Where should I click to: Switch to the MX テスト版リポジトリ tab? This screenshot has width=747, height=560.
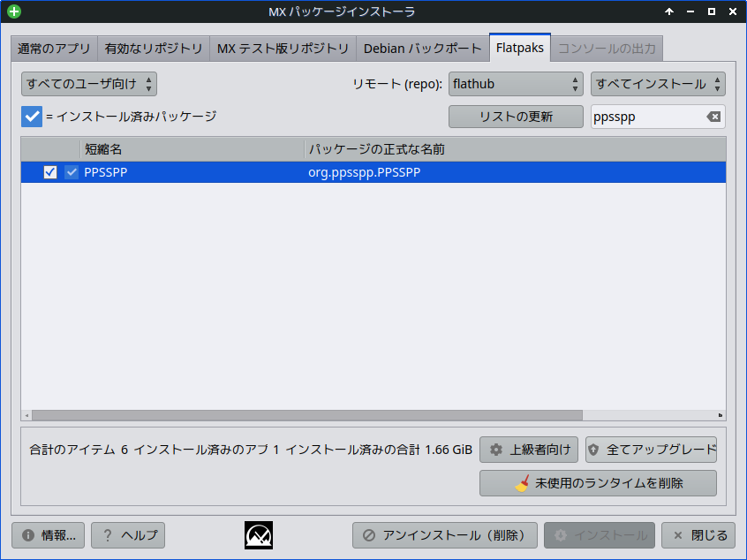tap(283, 49)
